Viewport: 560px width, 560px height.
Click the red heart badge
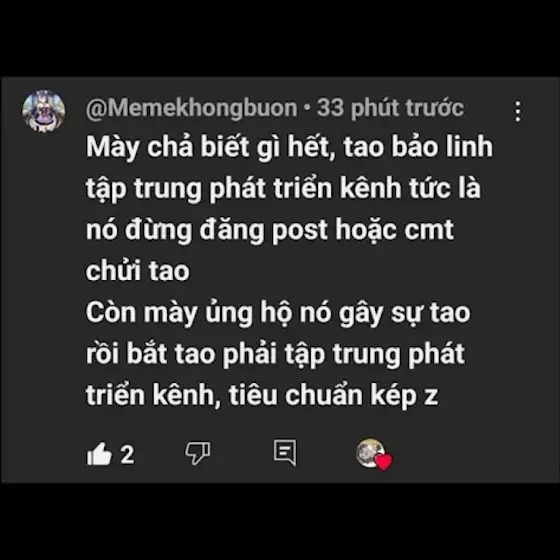click(384, 461)
